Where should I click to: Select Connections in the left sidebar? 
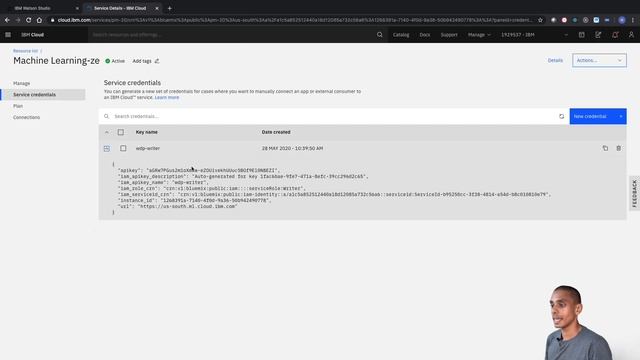27,118
